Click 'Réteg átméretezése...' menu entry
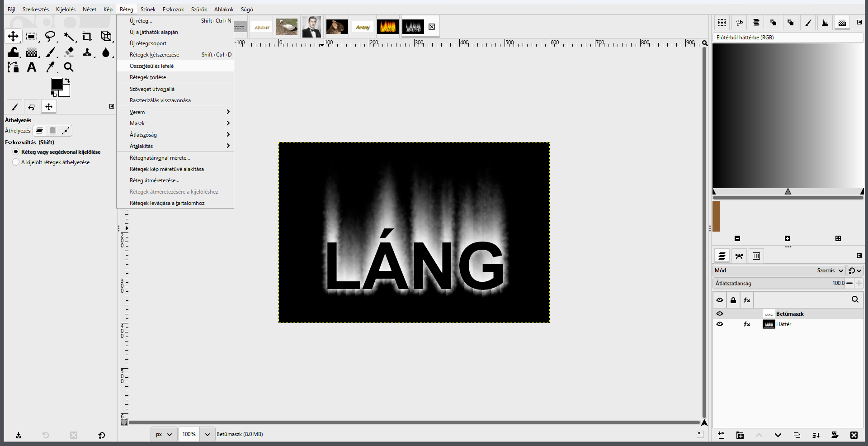Image resolution: width=868 pixels, height=446 pixels. coord(175,180)
